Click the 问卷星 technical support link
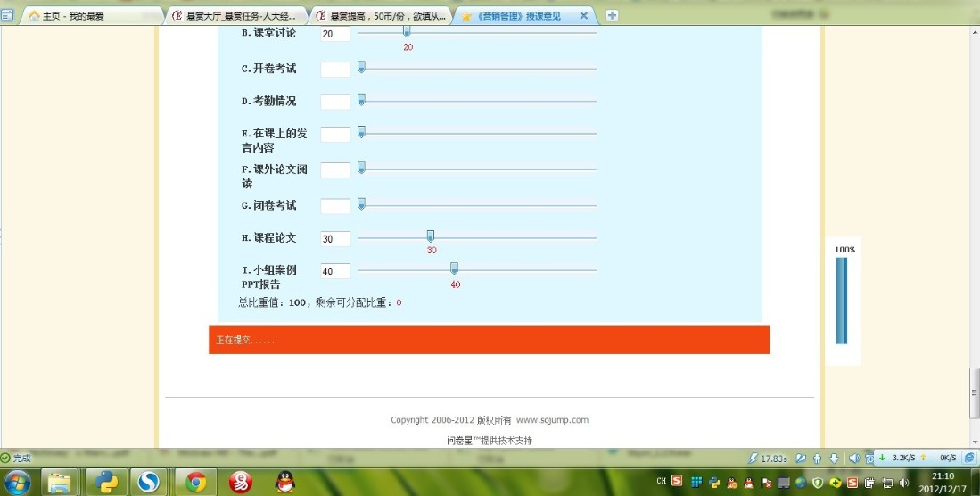 [x=490, y=441]
